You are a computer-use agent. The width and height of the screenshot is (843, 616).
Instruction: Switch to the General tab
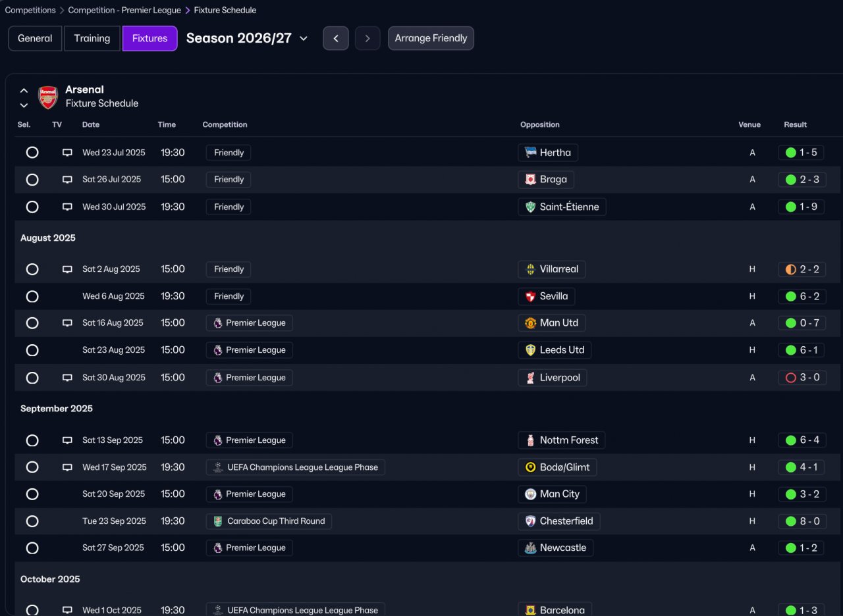35,38
